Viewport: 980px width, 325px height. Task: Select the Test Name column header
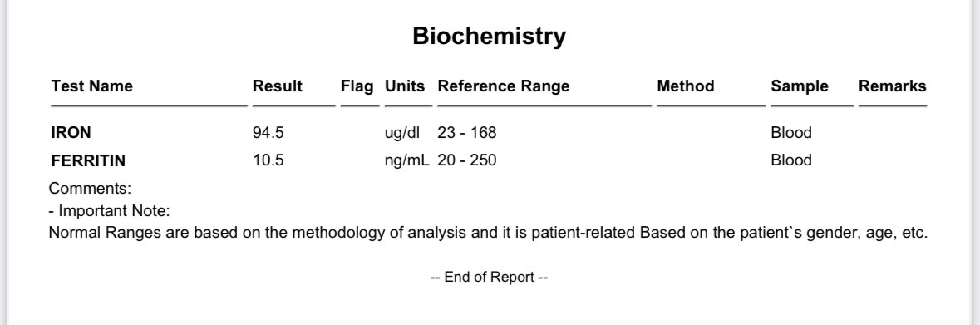(x=92, y=86)
